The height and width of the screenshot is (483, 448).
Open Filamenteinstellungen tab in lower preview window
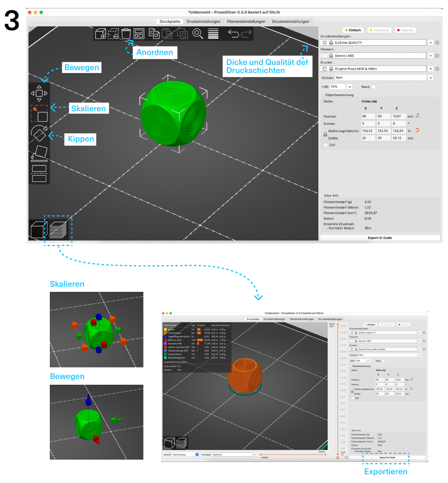pyautogui.click(x=301, y=319)
